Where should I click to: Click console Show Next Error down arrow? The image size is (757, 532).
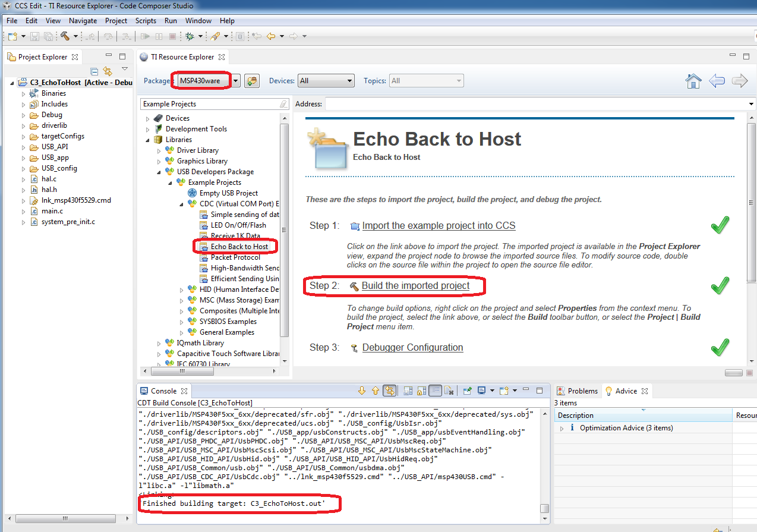click(362, 391)
